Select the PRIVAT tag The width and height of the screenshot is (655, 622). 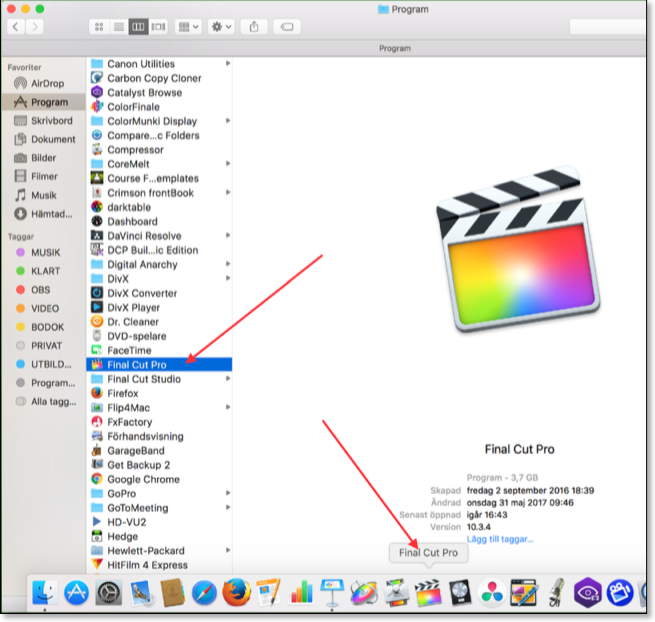(43, 345)
